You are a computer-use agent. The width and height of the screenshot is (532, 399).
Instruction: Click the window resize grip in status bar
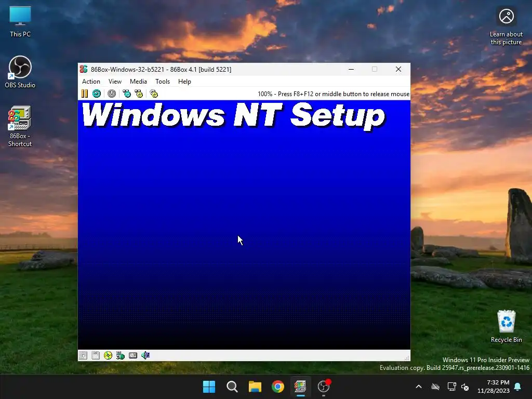coord(407,357)
